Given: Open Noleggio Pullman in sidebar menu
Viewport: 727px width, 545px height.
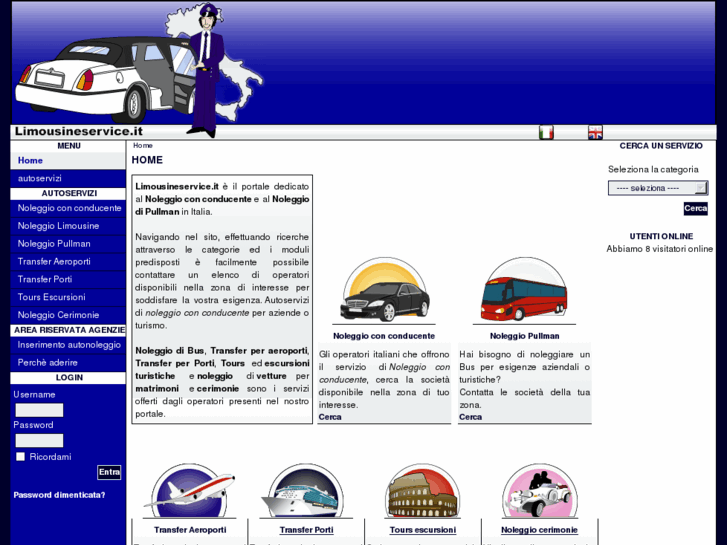Looking at the screenshot, I should 68,244.
